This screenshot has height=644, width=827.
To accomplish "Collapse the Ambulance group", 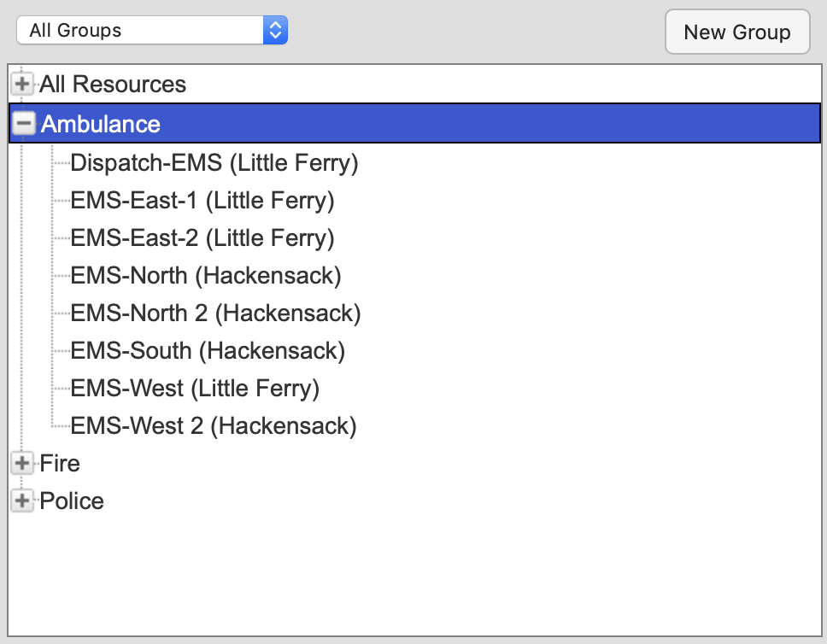I will (24, 122).
